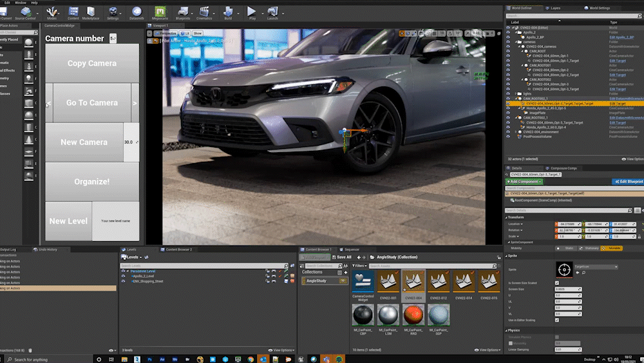Screen dimensions: 644x363
Task: Uncheck Use in Editor Scaling
Action: (557, 320)
